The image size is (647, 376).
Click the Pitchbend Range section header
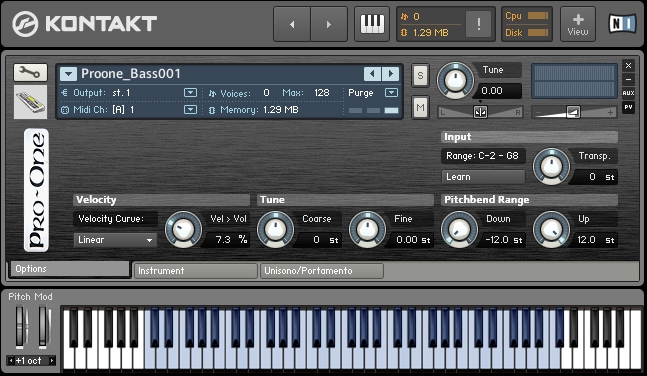pyautogui.click(x=529, y=200)
